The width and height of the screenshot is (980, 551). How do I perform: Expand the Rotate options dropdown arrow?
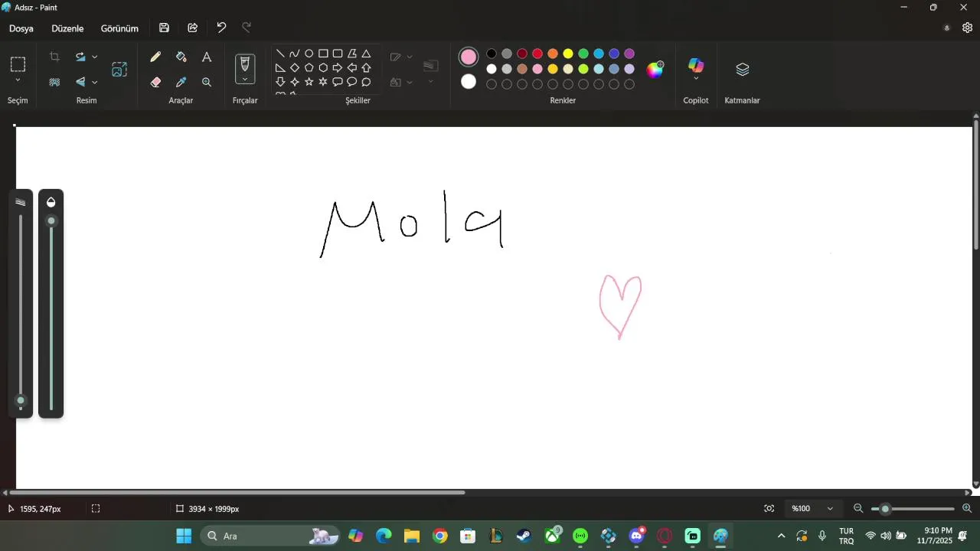click(95, 57)
